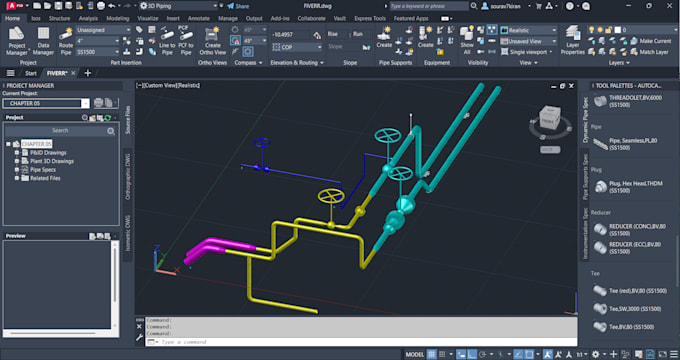Click the white layer color swatch
The width and height of the screenshot is (680, 360).
[x=618, y=30]
